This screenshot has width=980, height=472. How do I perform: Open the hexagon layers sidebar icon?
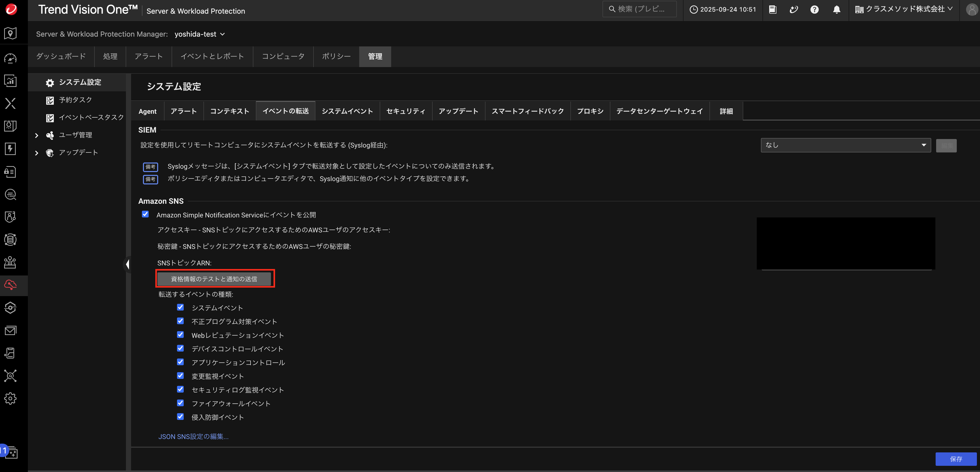coord(10,308)
